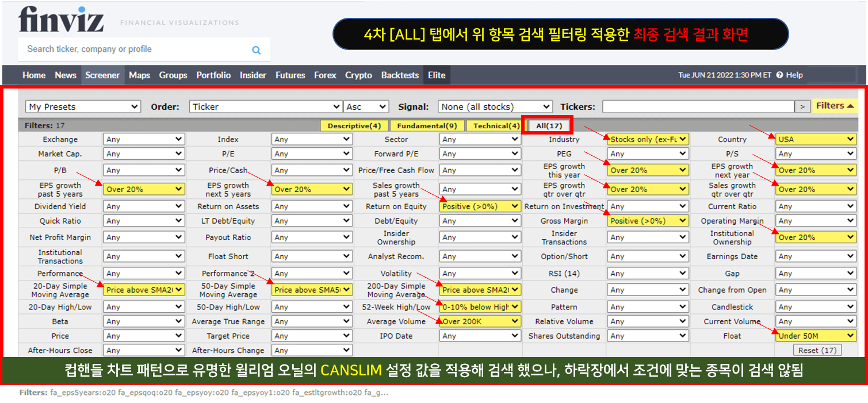
Task: Open the Order Ticker dropdown
Action: (x=266, y=106)
